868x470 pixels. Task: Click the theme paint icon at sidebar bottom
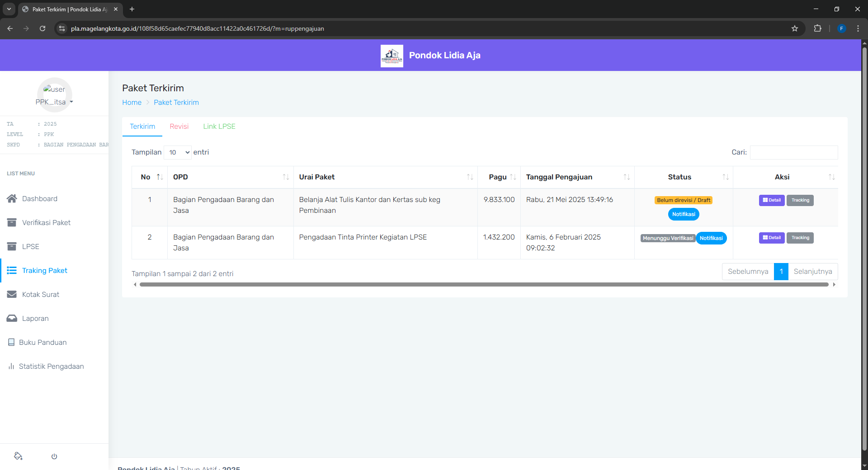18,456
